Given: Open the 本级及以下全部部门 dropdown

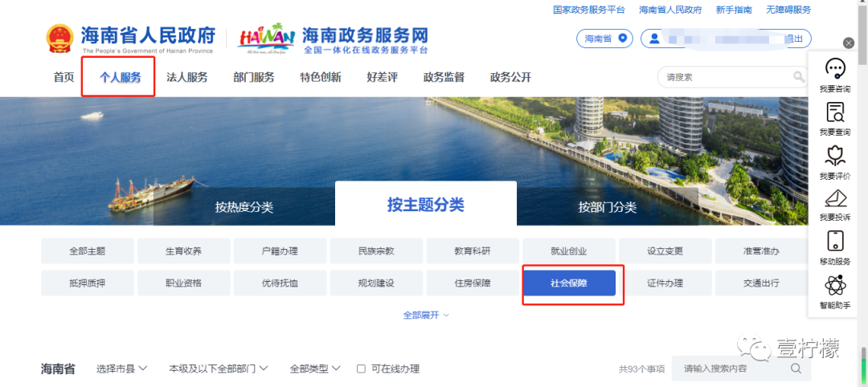Looking at the screenshot, I should coord(218,369).
